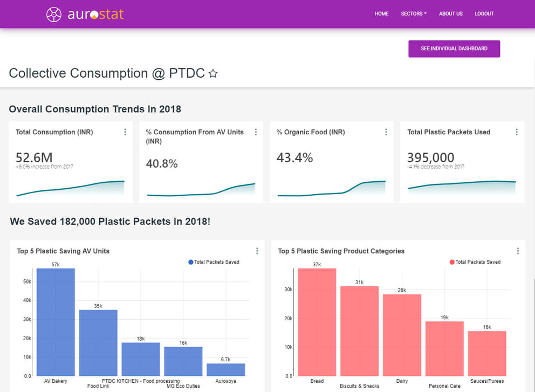Open Top 5 Product Categories chart menu

[518, 251]
